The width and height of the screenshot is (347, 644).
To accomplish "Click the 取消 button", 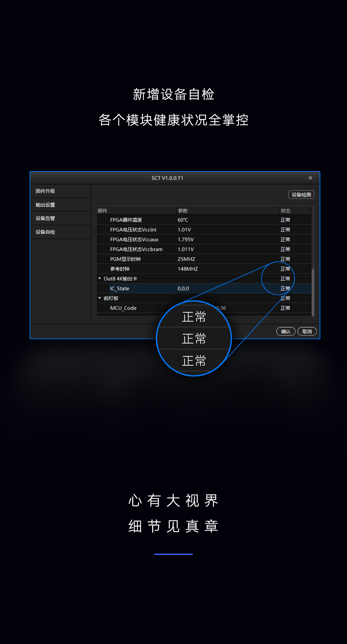I will click(307, 331).
